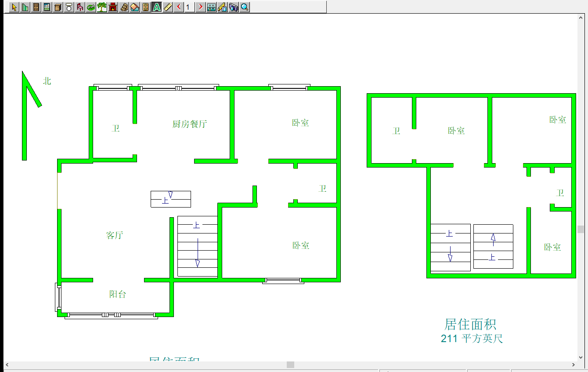Viewport: 588px width, 372px height.
Task: Select the staircase tool
Action: (124, 7)
